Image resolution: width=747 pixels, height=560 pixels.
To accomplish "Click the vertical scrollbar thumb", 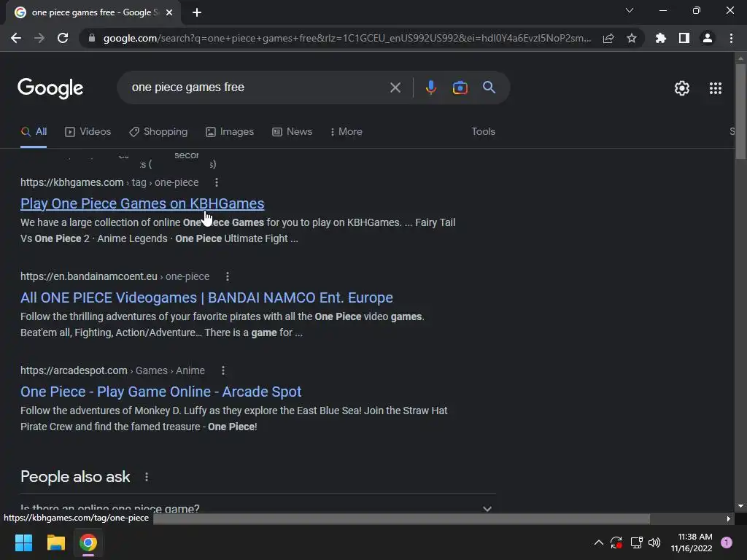I will point(740,112).
